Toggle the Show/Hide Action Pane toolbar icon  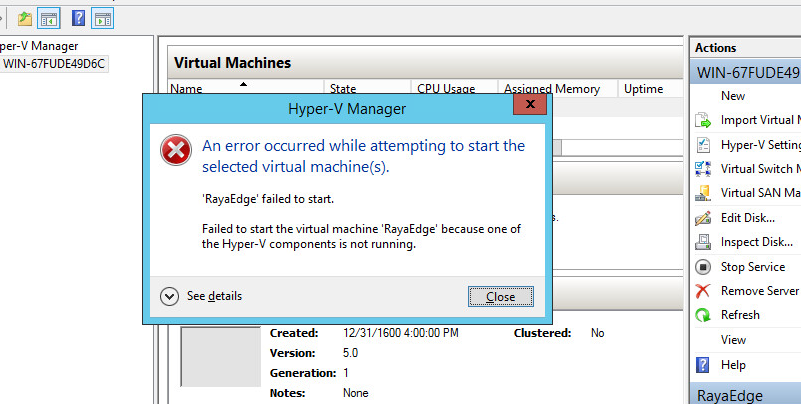click(x=103, y=19)
